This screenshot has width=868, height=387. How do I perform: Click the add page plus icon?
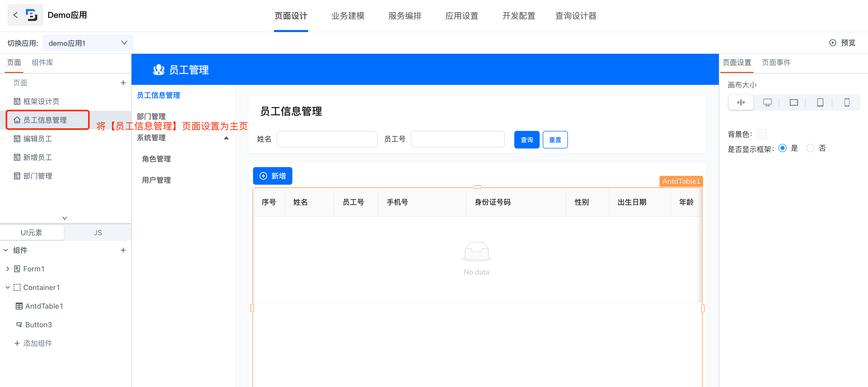point(123,83)
